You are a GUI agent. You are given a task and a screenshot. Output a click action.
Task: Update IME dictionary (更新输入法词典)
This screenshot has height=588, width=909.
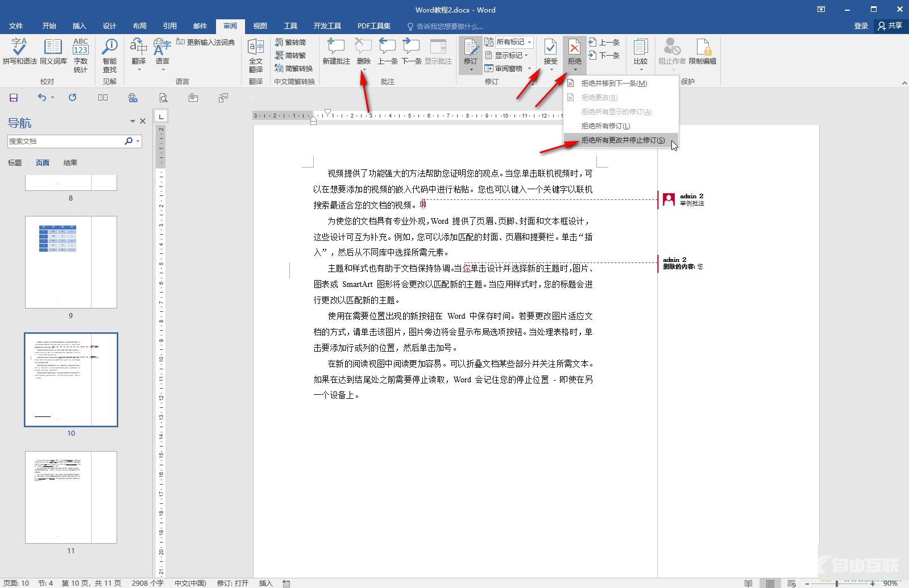[x=205, y=42]
